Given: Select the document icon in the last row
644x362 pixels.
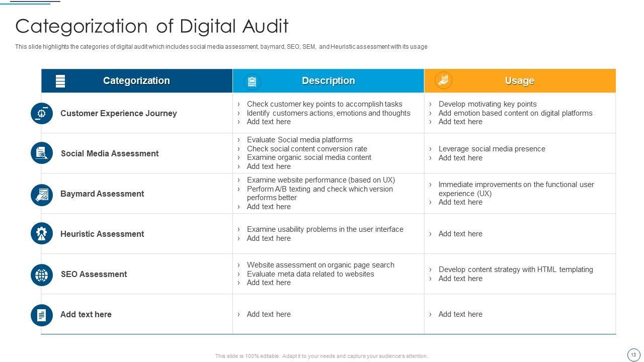Looking at the screenshot, I should point(42,315).
